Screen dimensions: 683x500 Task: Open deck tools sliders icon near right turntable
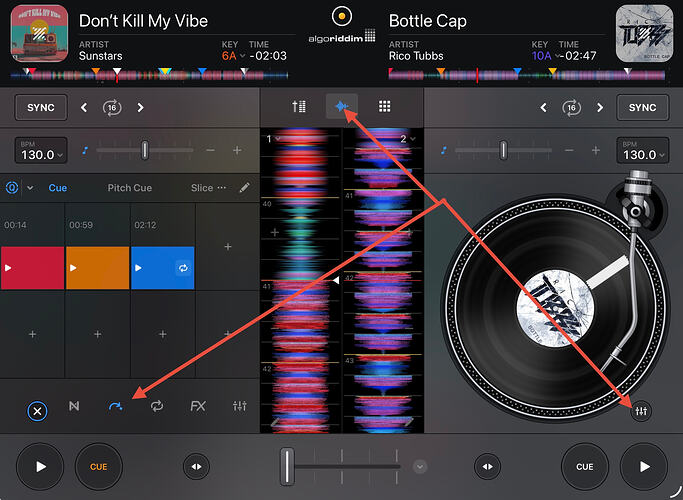641,411
